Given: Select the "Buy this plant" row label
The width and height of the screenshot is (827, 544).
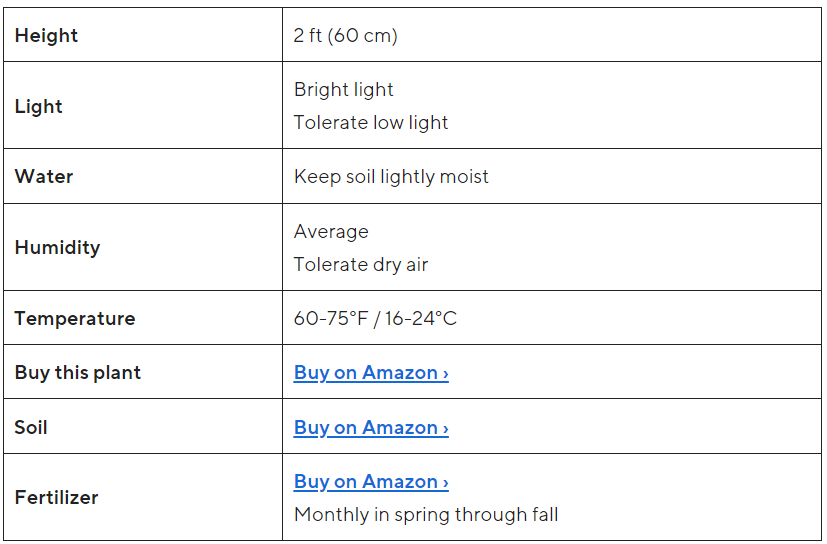Looking at the screenshot, I should [78, 373].
